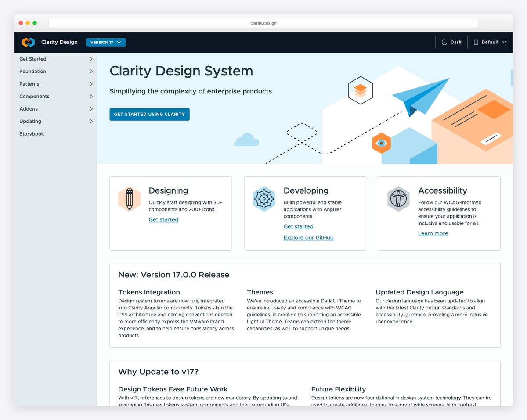Click the Clarity logo in the header
Viewport: 527px width, 420px height.
point(28,42)
